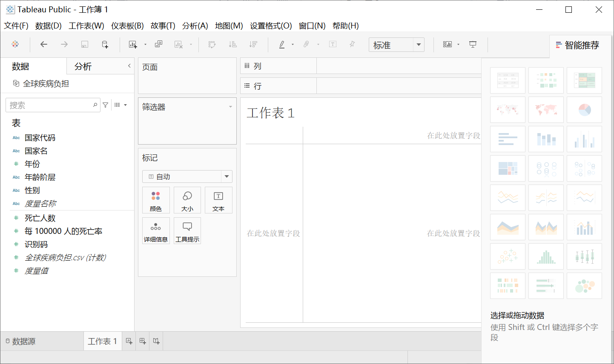This screenshot has width=614, height=364.
Task: Expand the 筛选器 card menu arrow
Action: coord(230,107)
